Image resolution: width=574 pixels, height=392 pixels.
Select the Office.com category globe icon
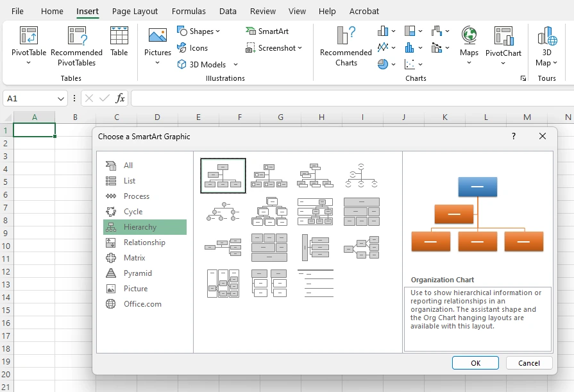coord(110,303)
